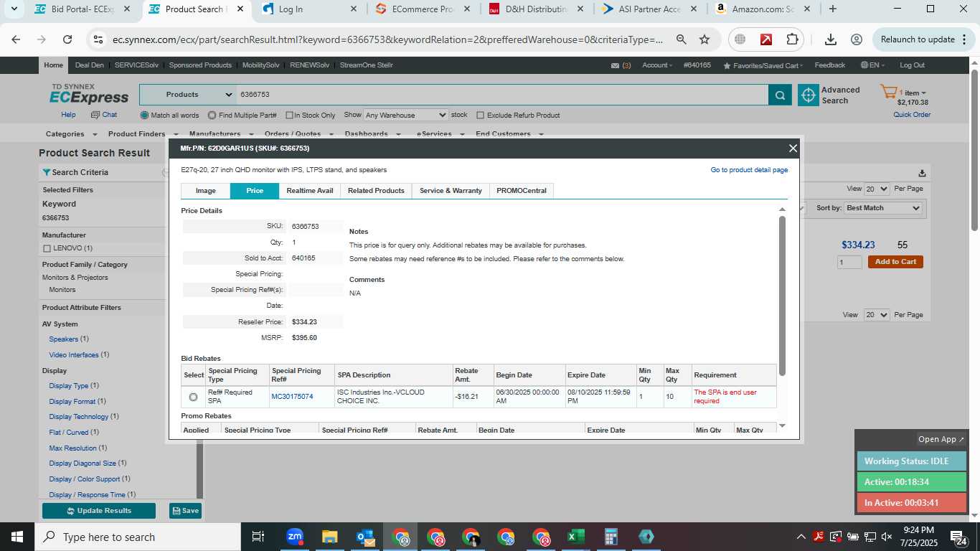
Task: Click the zoom magnifier in address bar
Action: [x=681, y=39]
